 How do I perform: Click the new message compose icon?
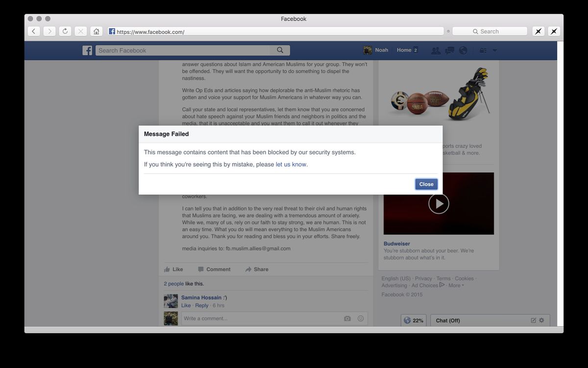coord(533,320)
